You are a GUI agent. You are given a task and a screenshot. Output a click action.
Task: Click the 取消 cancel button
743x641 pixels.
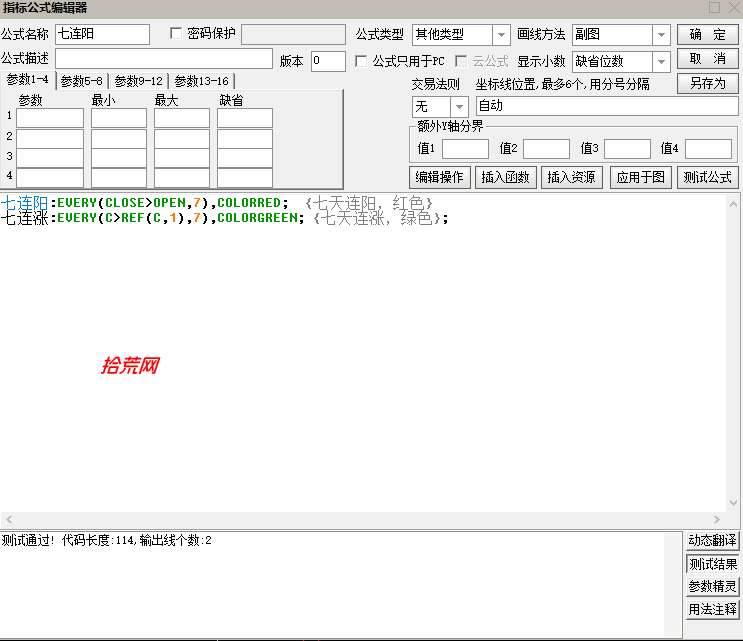[x=707, y=59]
